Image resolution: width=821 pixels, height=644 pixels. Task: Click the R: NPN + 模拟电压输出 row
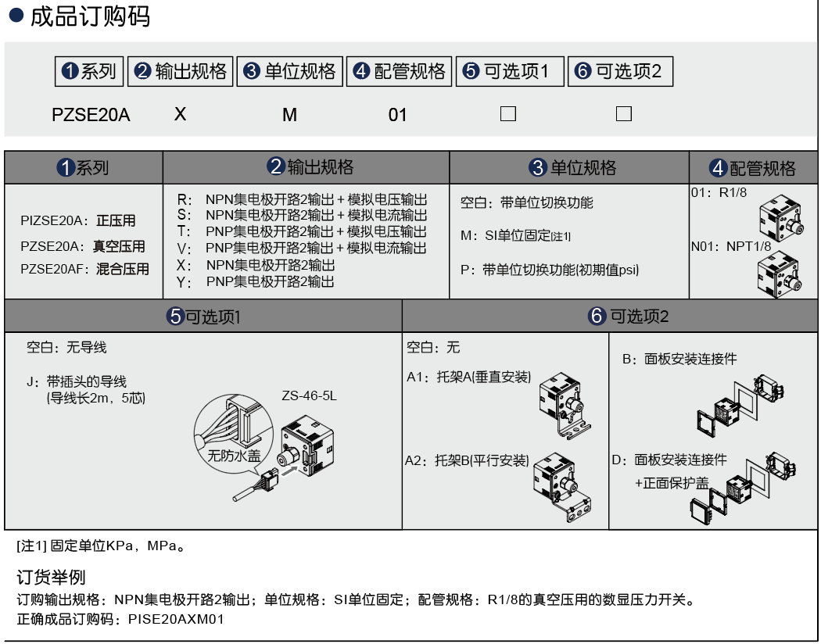(x=302, y=199)
